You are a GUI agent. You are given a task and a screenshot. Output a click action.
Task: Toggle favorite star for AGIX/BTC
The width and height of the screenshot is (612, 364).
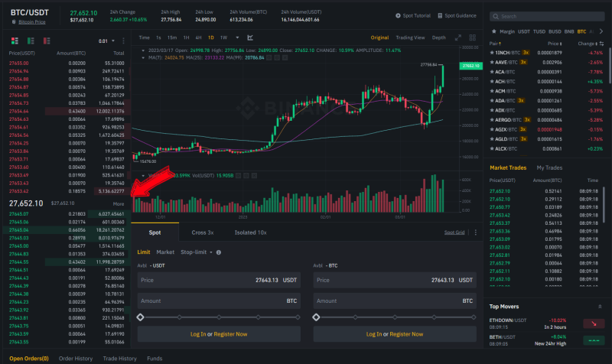(492, 129)
